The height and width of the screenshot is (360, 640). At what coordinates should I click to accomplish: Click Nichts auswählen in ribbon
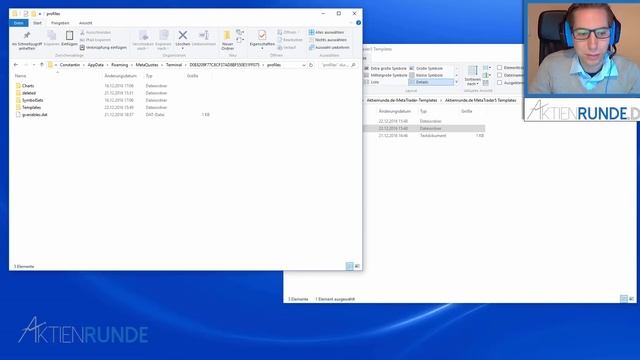[x=328, y=40]
